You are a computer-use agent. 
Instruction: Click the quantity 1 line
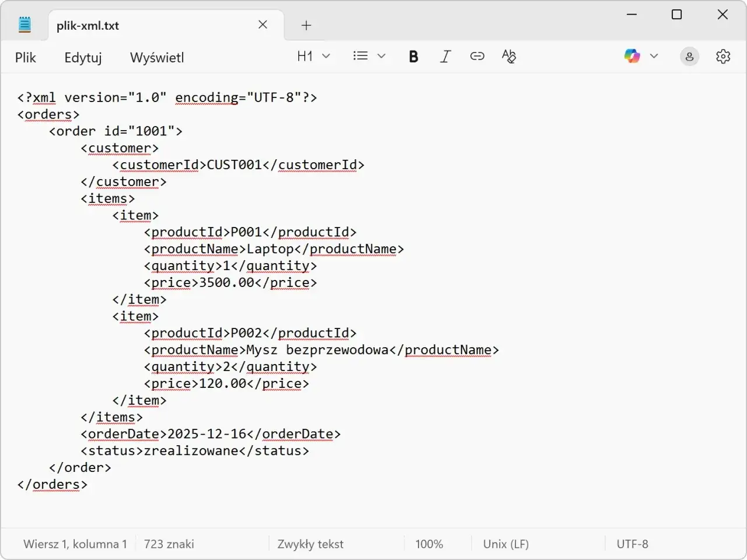coord(230,266)
